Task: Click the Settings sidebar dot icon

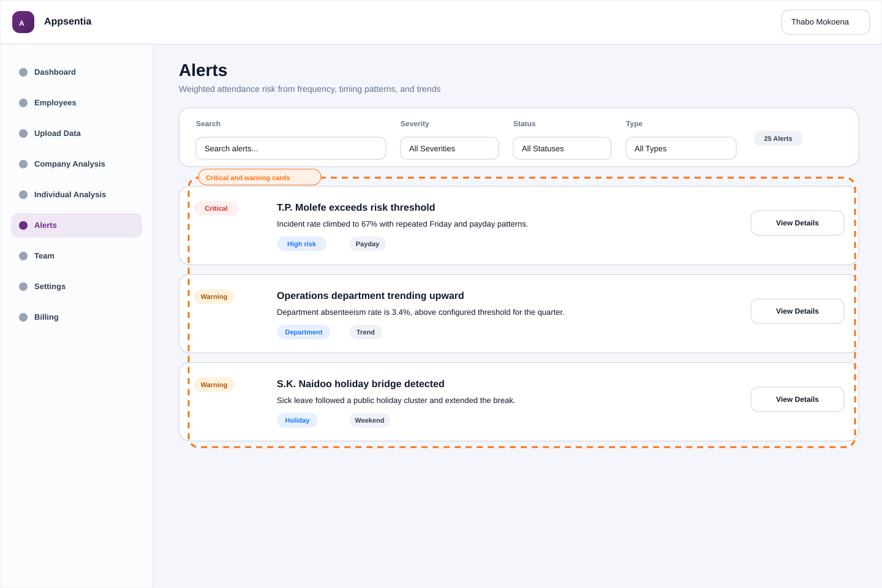Action: 23,287
